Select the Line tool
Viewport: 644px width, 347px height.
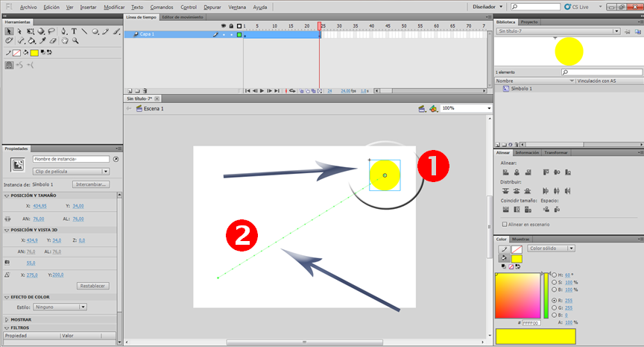[84, 31]
